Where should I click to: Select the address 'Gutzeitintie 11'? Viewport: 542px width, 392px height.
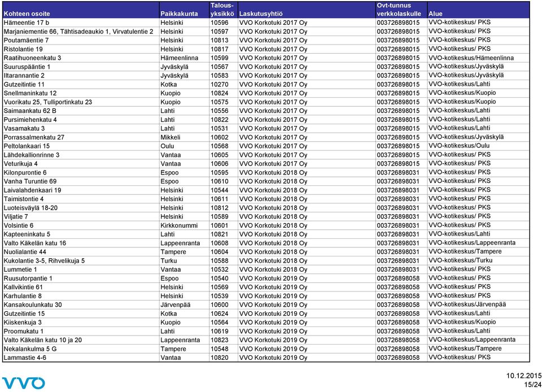click(x=24, y=84)
